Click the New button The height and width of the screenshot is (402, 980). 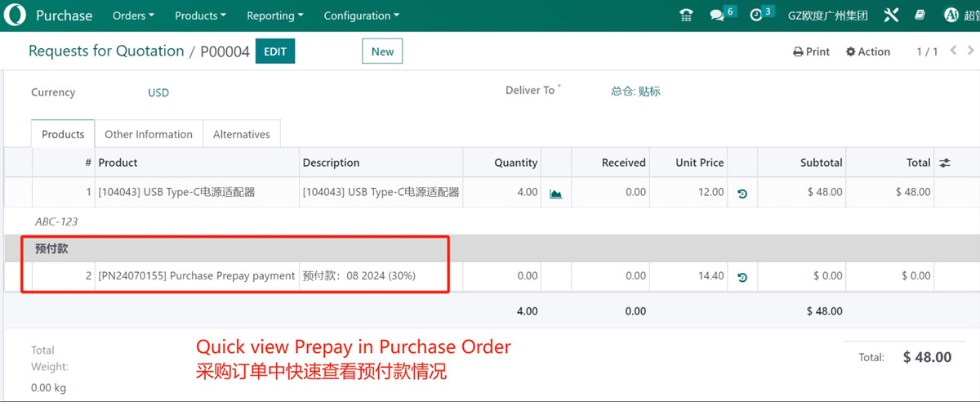click(382, 51)
